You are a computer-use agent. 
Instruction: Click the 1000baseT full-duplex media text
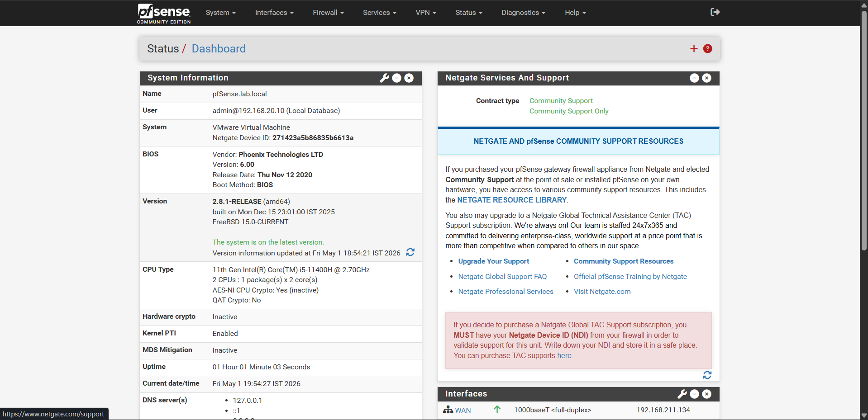coord(553,410)
